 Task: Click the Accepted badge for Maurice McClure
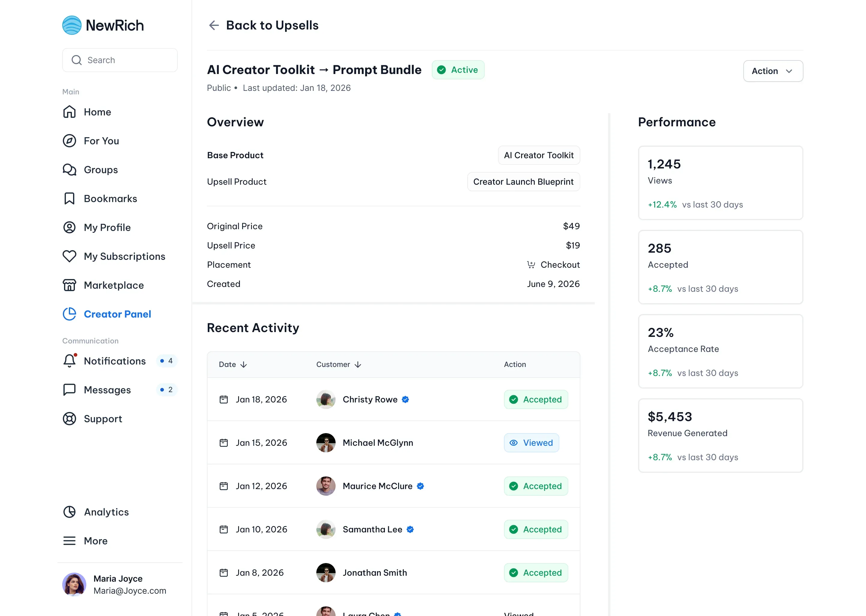pos(536,486)
